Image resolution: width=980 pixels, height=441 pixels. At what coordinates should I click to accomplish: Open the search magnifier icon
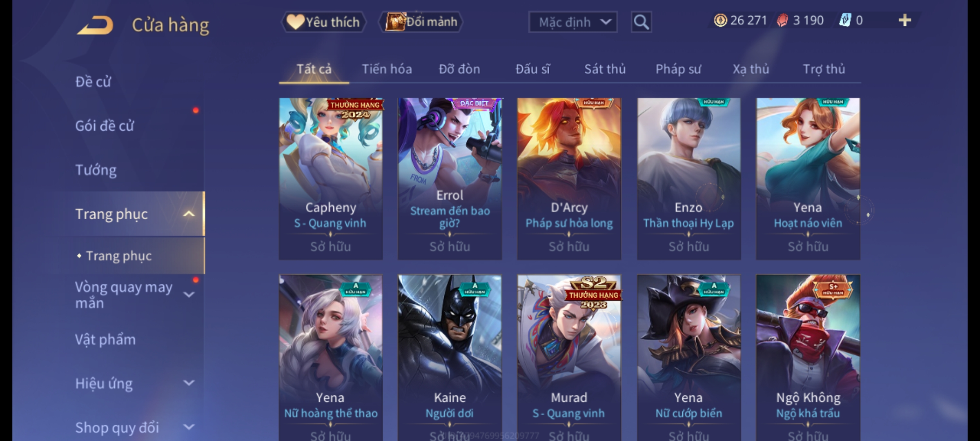tap(641, 22)
